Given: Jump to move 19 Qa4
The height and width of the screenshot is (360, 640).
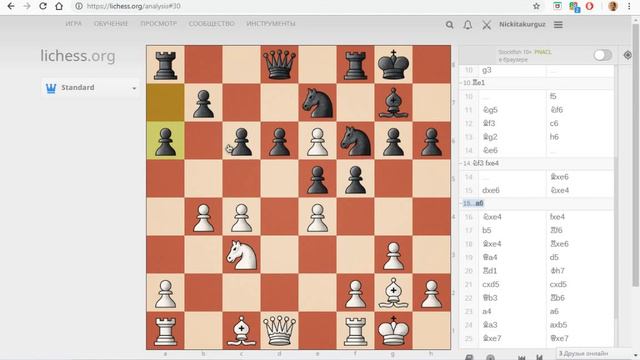Looking at the screenshot, I should (512, 257).
